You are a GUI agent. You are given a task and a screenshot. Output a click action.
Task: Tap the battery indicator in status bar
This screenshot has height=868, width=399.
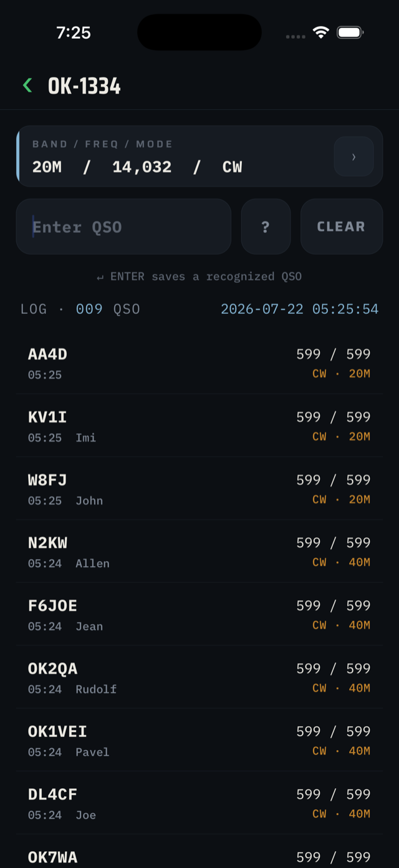(x=350, y=32)
